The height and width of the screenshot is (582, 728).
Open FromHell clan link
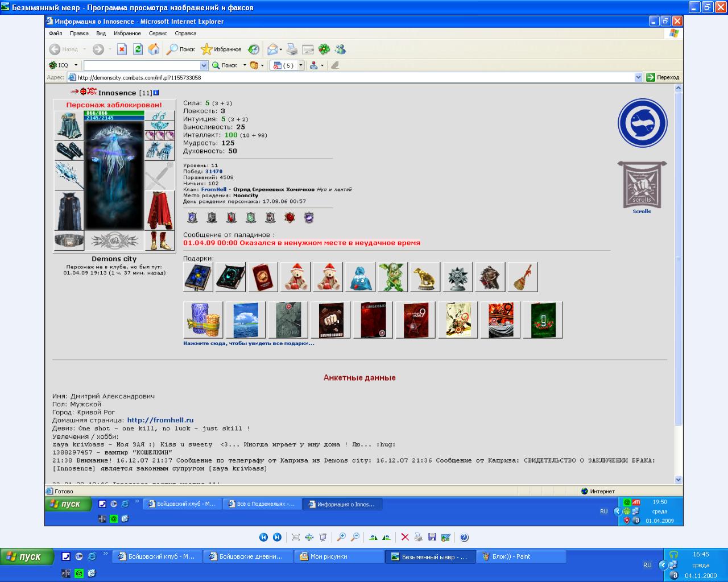(214, 189)
